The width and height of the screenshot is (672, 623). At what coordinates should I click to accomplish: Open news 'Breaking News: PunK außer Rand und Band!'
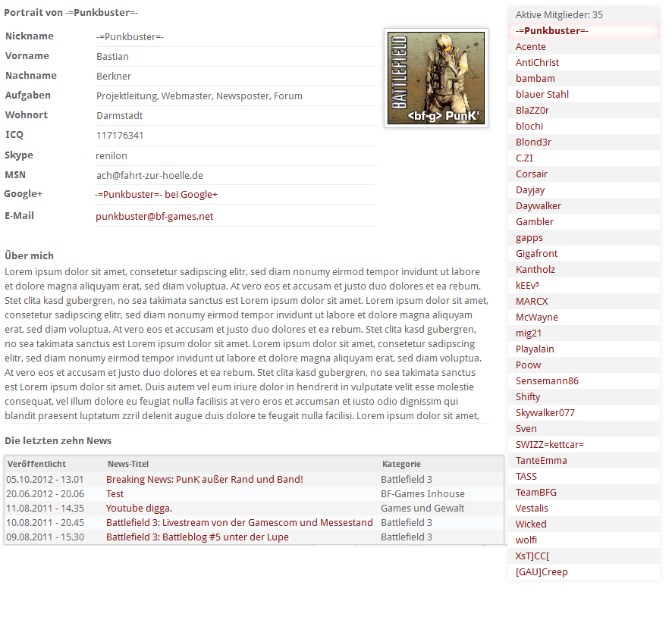click(204, 480)
